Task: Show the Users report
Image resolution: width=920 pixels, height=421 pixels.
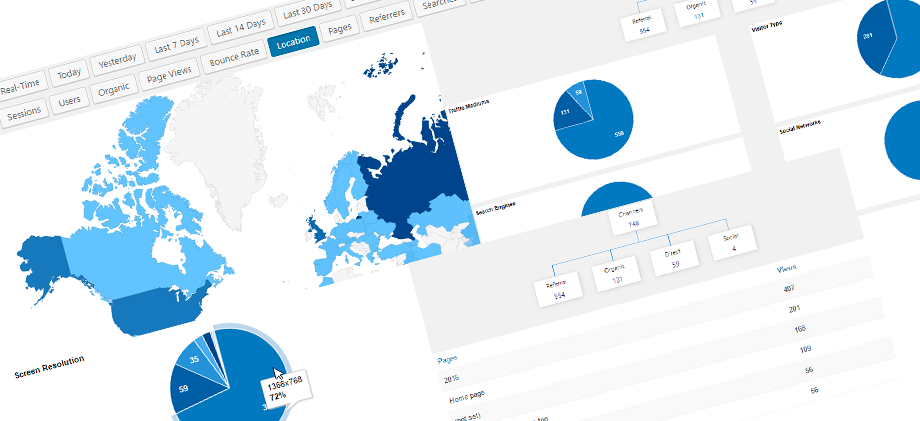Action: coord(69,102)
